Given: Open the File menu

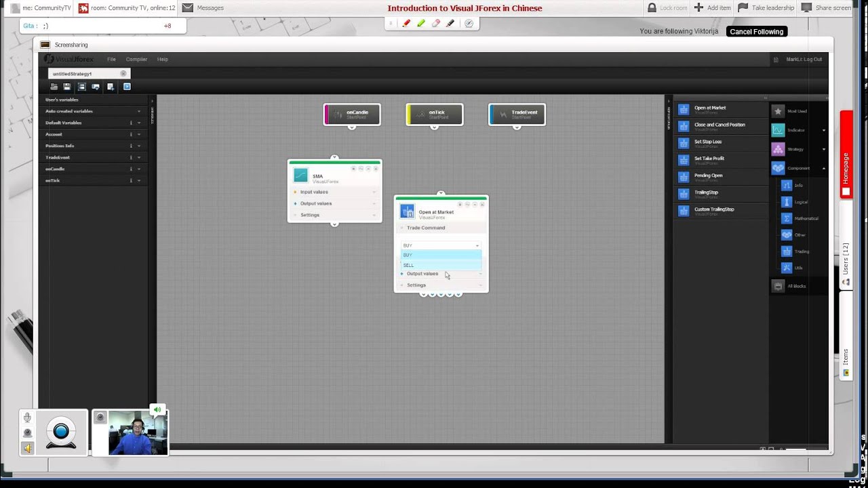Looking at the screenshot, I should coord(111,59).
